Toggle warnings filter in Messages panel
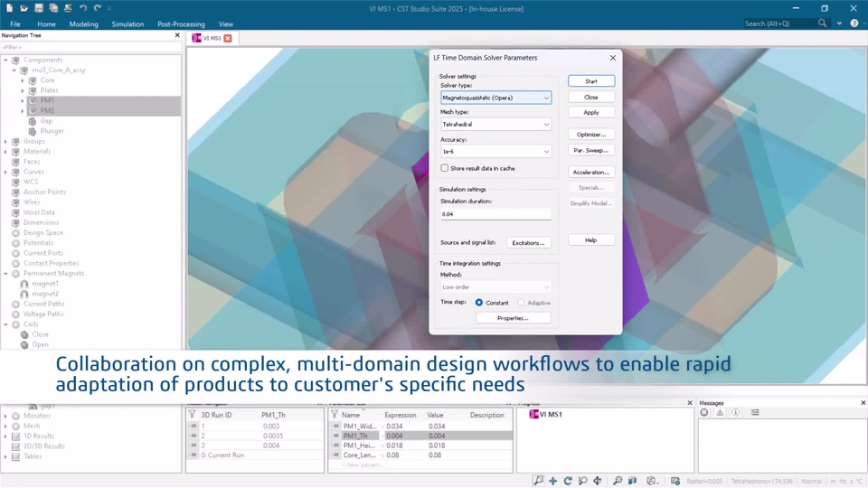This screenshot has height=488, width=868. (x=720, y=413)
